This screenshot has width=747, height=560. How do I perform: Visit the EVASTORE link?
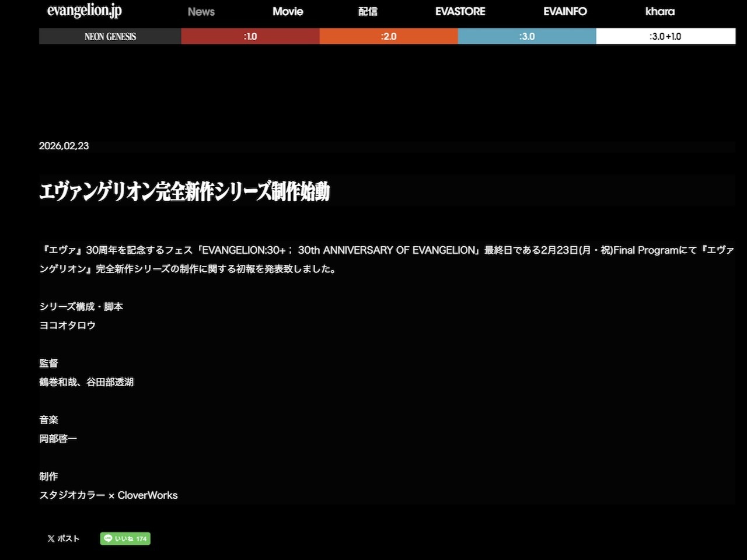click(x=460, y=12)
